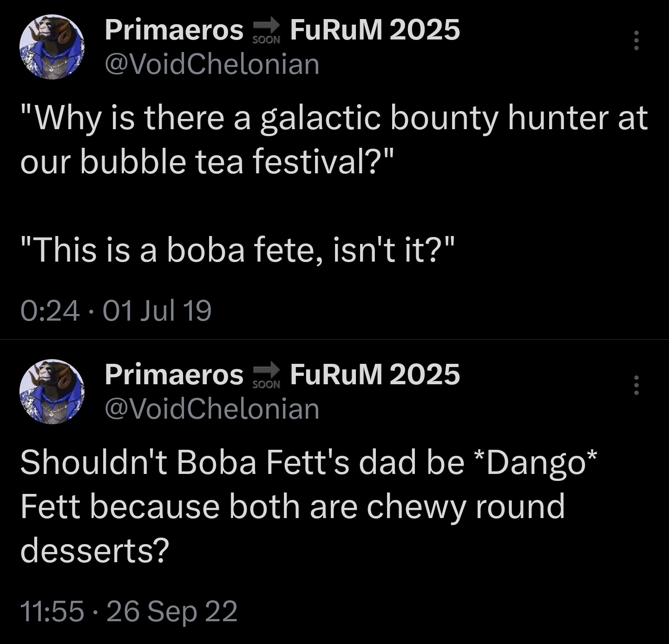Click the "26 Sep 22" date
669x644 pixels.
point(172,611)
